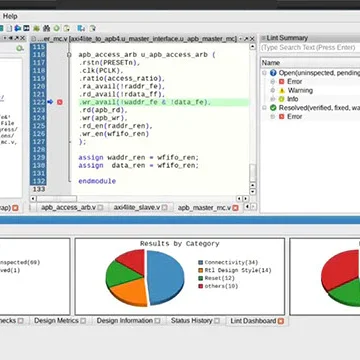Click the blue question icon beside Open
Screen dimensions: 360x360
[x=273, y=73]
